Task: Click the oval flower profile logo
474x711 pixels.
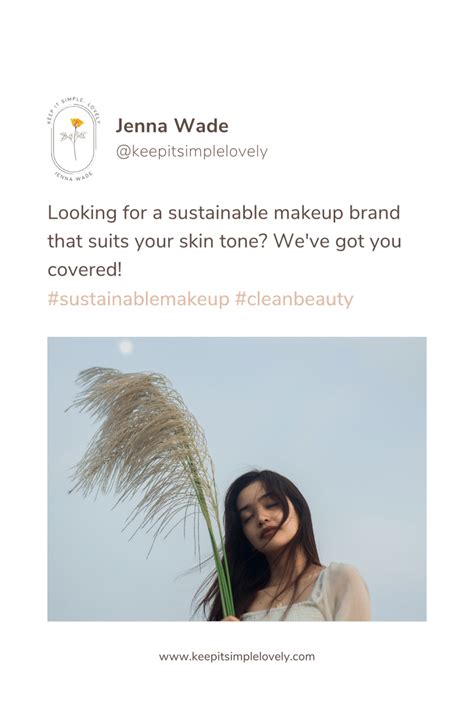Action: pos(74,139)
